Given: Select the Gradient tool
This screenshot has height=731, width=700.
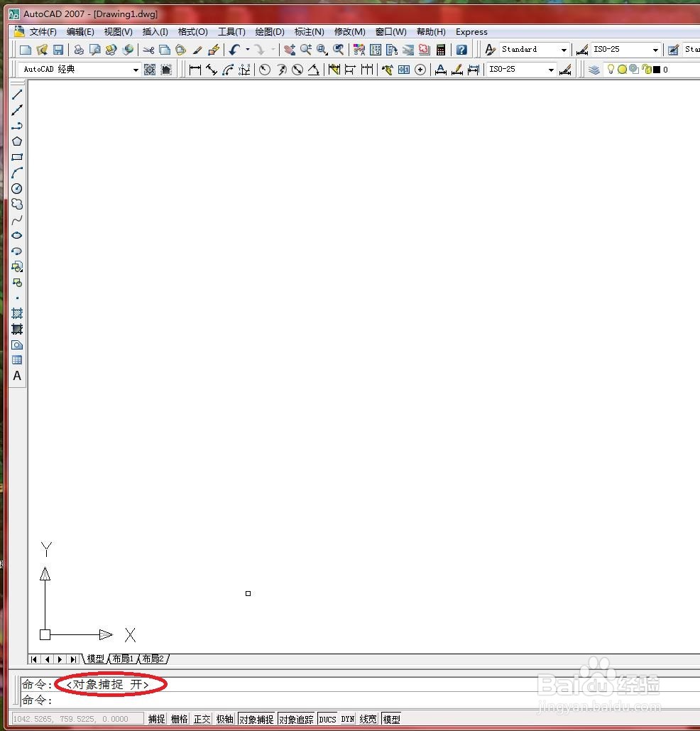Looking at the screenshot, I should (x=17, y=329).
